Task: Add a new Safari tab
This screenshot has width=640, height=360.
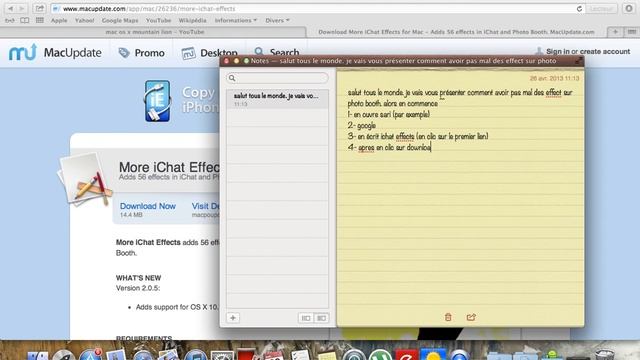Action: (x=615, y=32)
